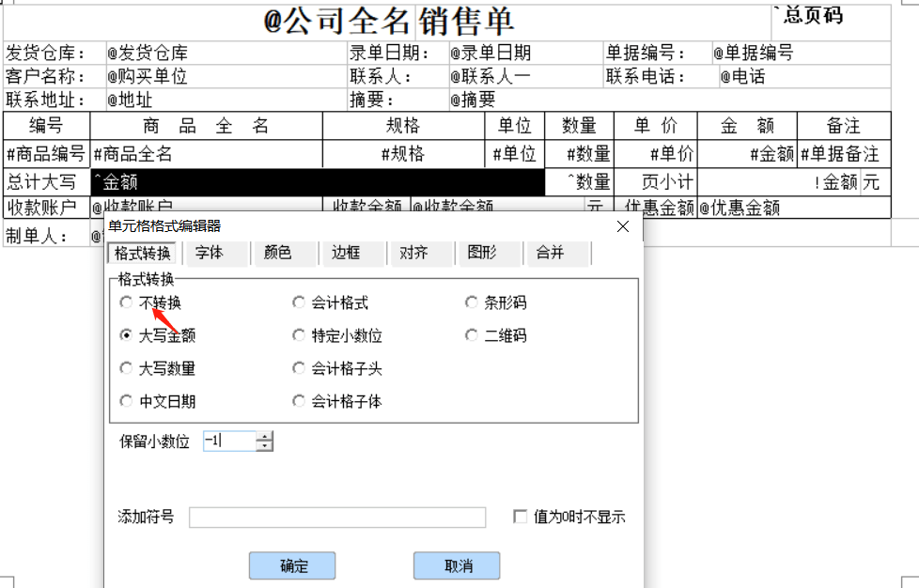Pick the 会计格子头 format option
The image size is (919, 588).
coord(337,368)
